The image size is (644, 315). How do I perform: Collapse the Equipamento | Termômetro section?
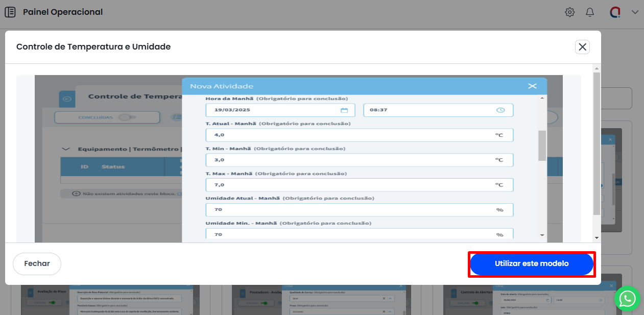[x=65, y=149]
